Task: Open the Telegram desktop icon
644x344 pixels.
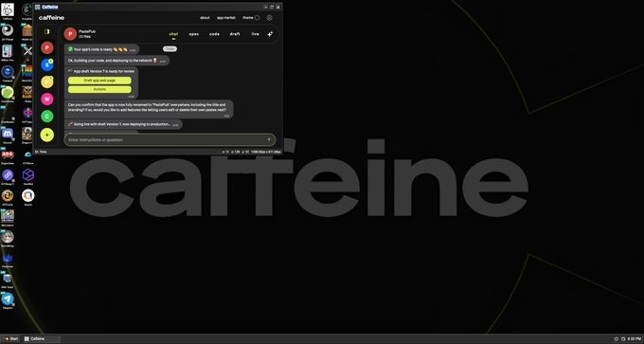Action: [x=8, y=299]
